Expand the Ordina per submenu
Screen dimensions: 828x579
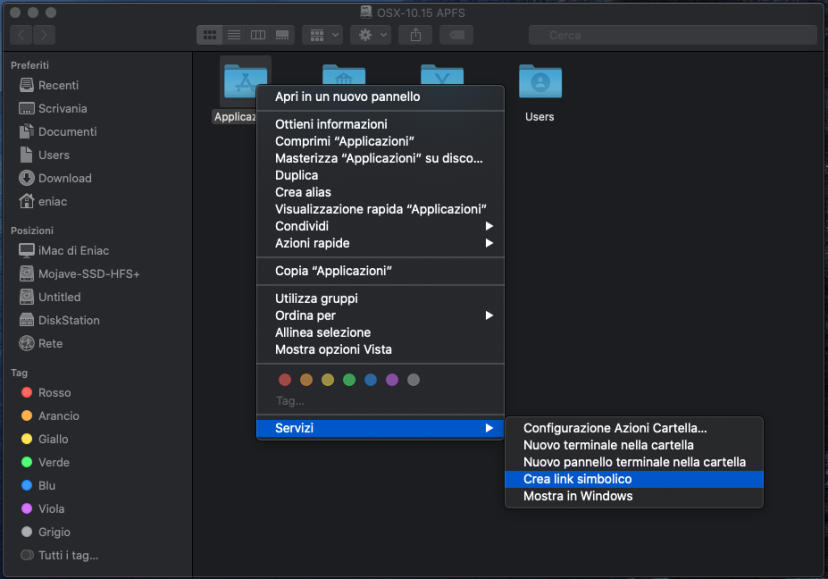(x=380, y=315)
